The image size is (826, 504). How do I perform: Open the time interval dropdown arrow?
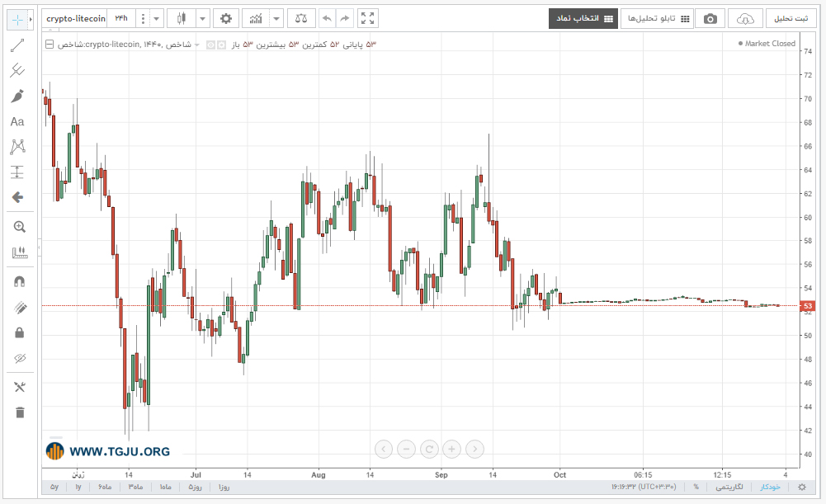click(x=157, y=18)
